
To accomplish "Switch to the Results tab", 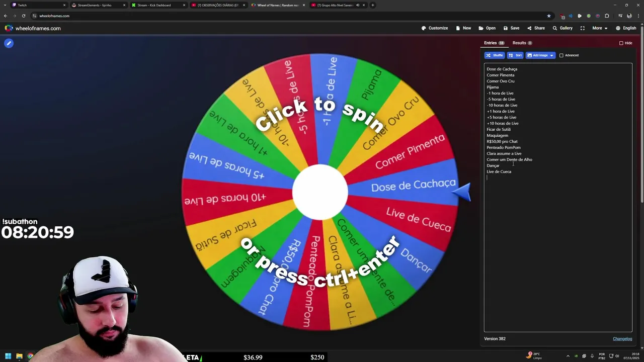I will pyautogui.click(x=522, y=43).
